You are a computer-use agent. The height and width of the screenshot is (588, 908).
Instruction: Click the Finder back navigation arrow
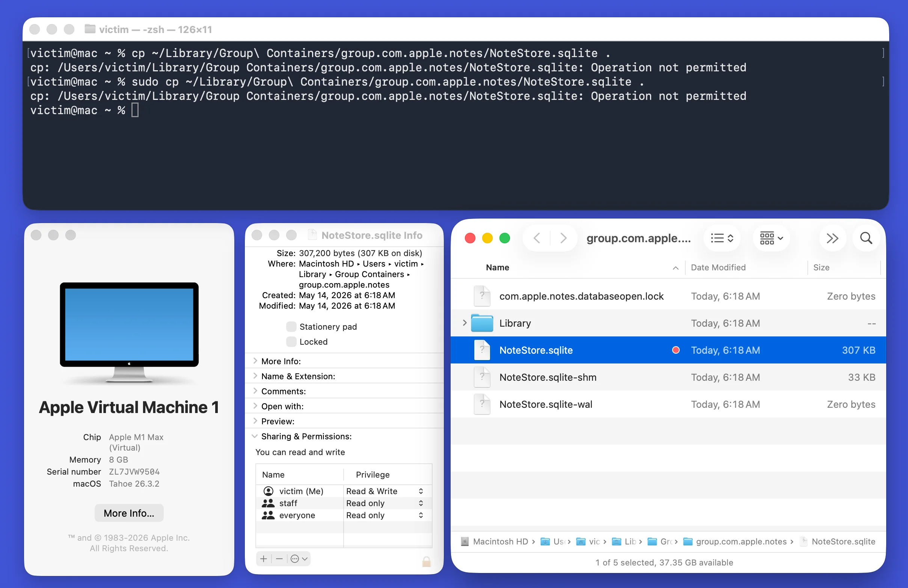coord(536,238)
